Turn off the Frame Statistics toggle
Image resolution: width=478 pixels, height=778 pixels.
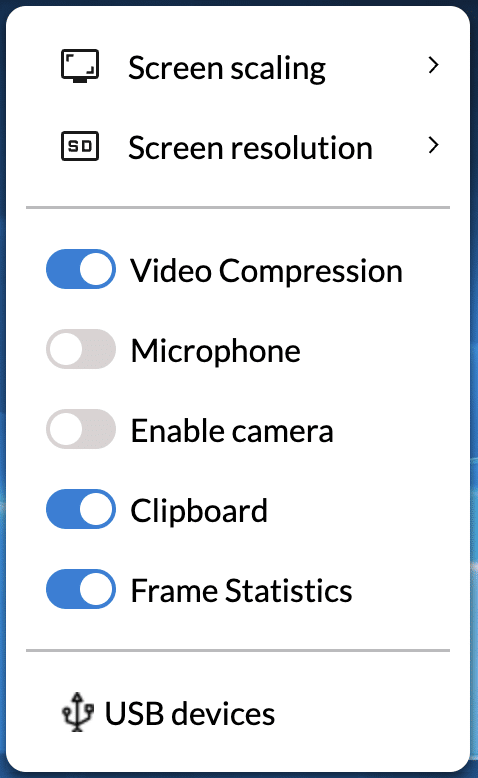coord(81,589)
